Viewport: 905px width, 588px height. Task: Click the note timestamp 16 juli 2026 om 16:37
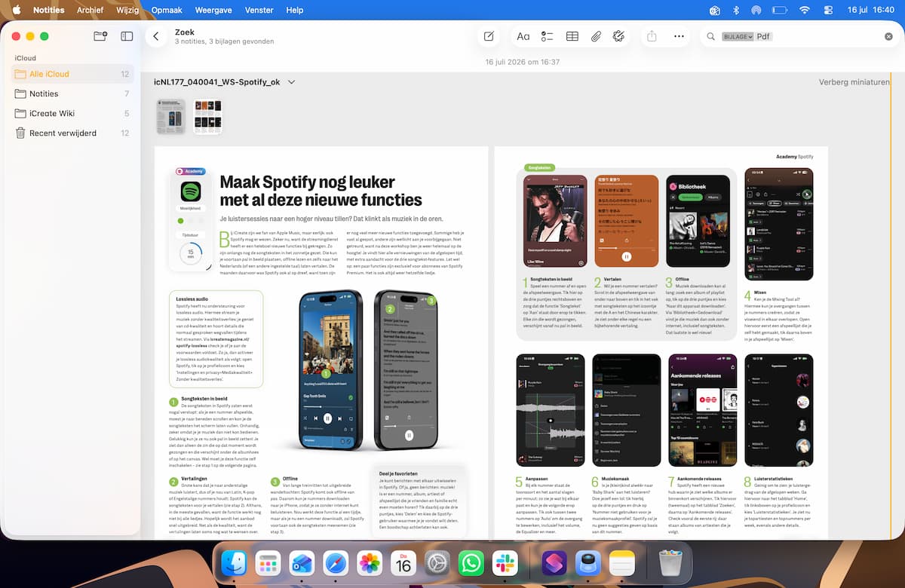pyautogui.click(x=522, y=62)
